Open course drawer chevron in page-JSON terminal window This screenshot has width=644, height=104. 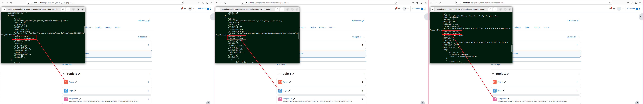coord(426,17)
